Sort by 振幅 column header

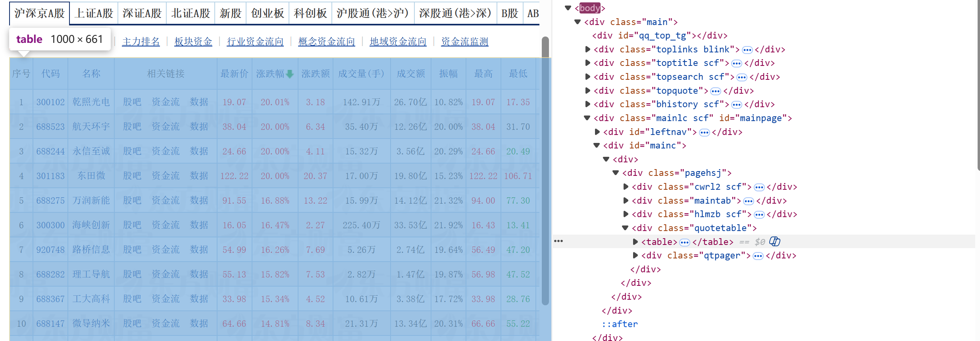click(449, 74)
